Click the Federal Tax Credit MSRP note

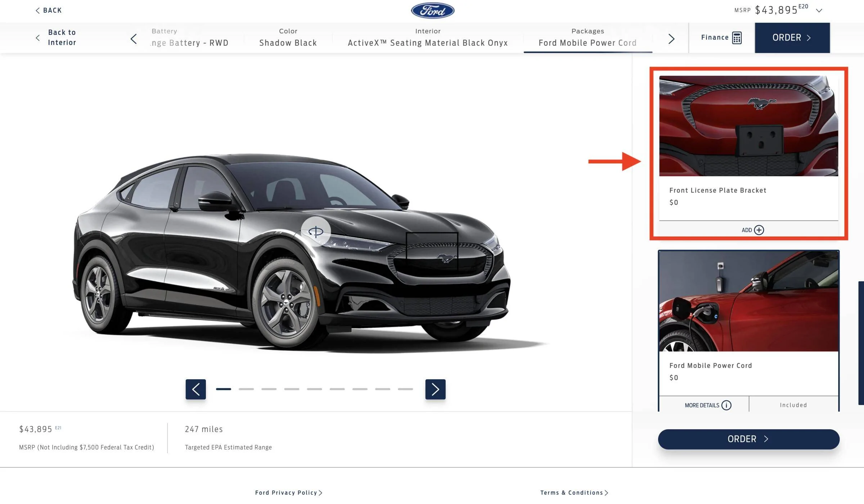click(86, 447)
